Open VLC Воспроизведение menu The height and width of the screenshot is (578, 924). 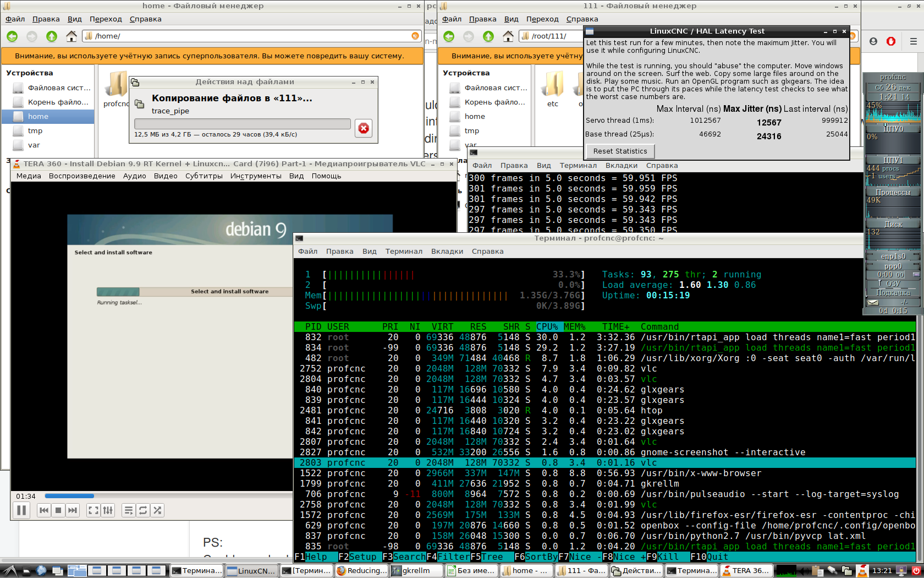point(82,176)
